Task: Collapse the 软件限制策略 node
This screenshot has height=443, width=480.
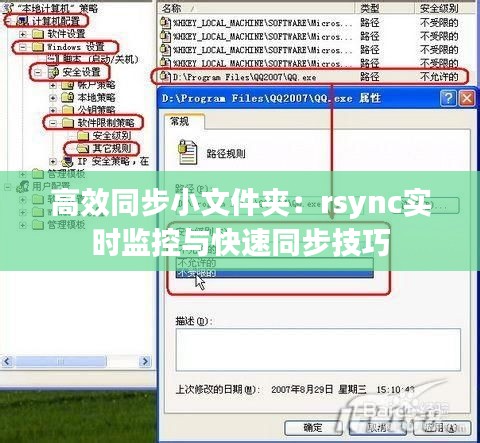Action: [x=53, y=123]
